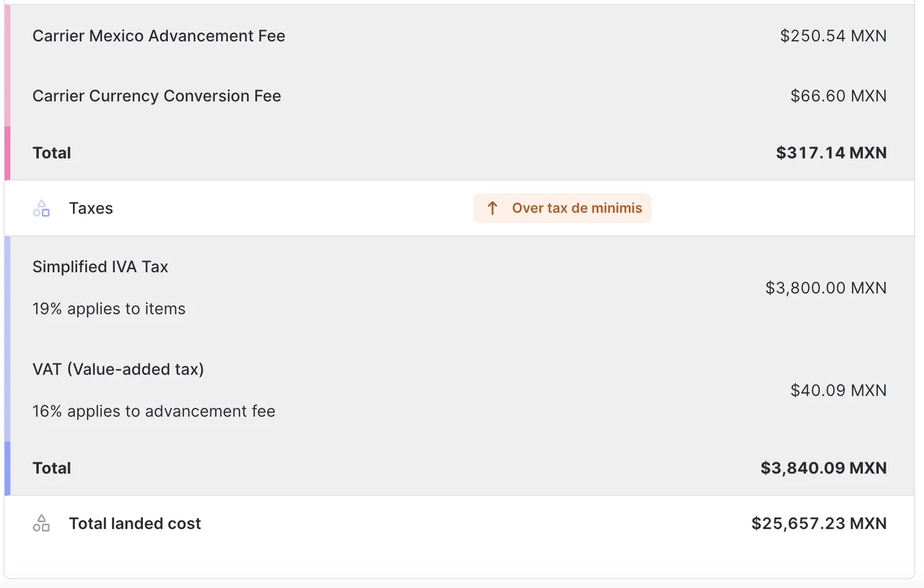Click the Taxes section header label
Viewport: 924px width, 588px height.
click(91, 209)
